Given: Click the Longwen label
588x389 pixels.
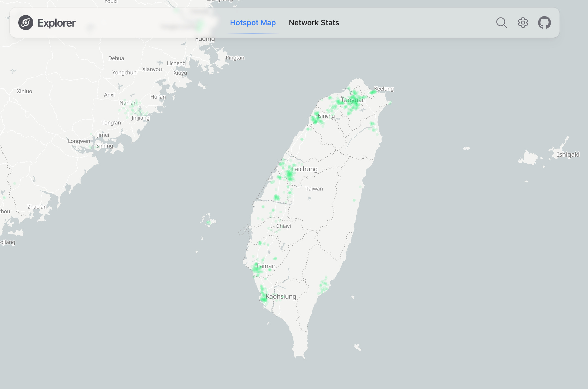Looking at the screenshot, I should [79, 141].
